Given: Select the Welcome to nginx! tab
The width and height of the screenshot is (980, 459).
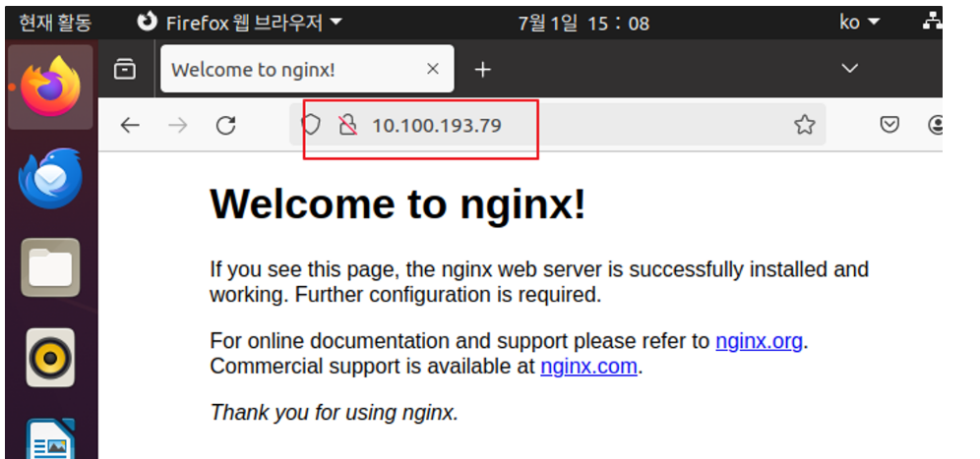Looking at the screenshot, I should (308, 69).
